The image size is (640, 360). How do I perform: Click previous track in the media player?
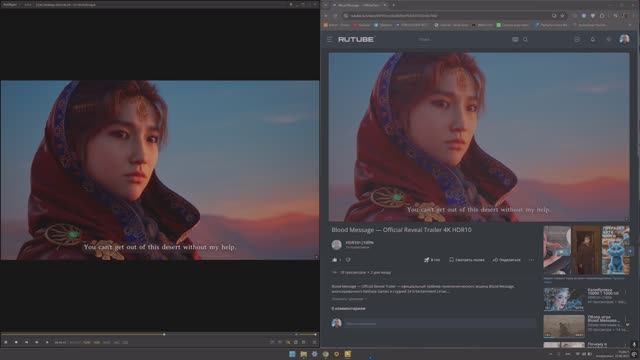pyautogui.click(x=26, y=342)
